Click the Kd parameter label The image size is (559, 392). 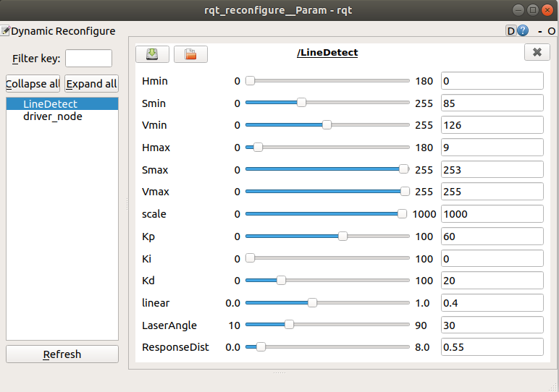click(148, 281)
